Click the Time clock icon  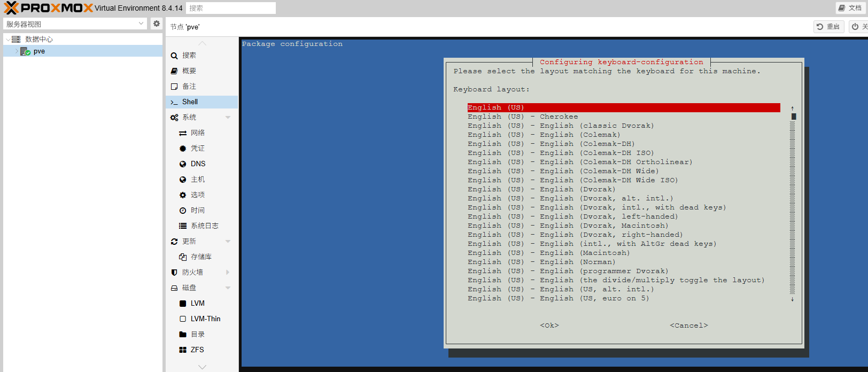[183, 211]
